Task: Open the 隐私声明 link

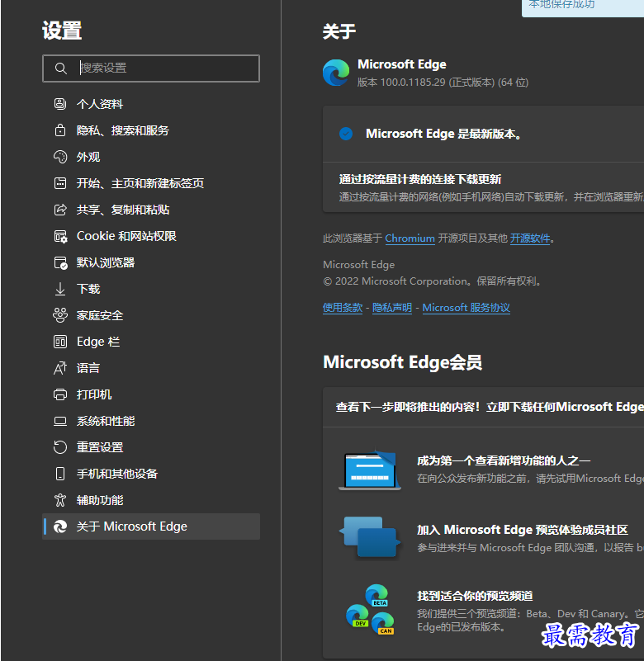Action: 392,308
